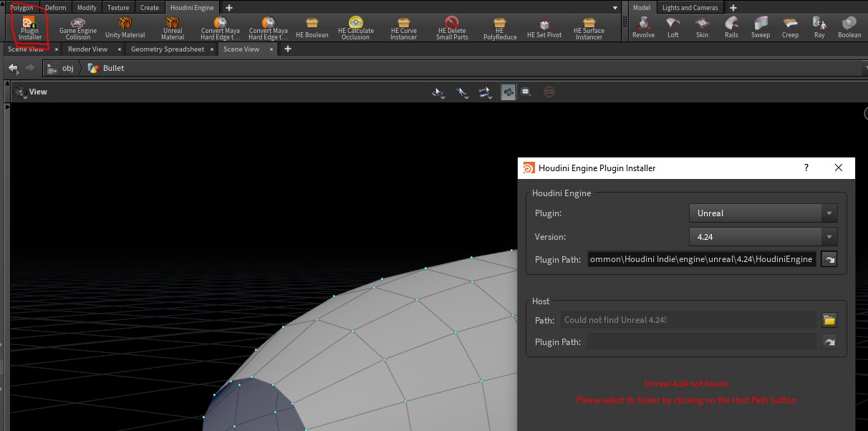Image resolution: width=868 pixels, height=431 pixels.
Task: Select the HE PolyReduce tool
Action: [499, 29]
